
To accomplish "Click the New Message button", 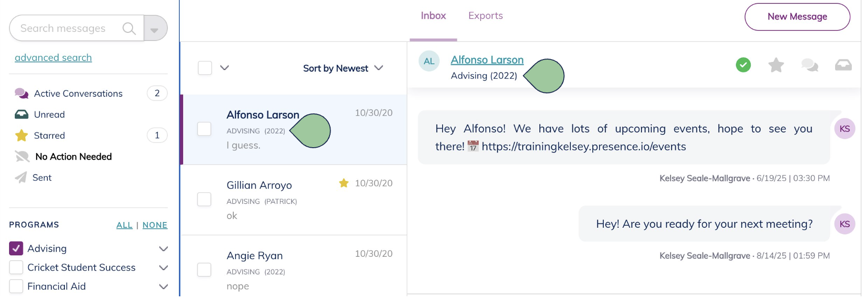I will point(797,17).
